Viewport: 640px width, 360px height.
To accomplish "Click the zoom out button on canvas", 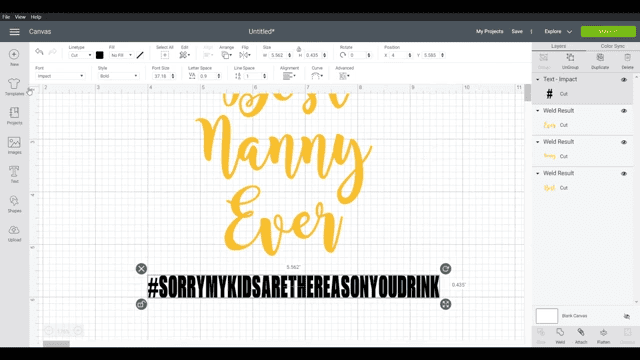I will (49, 331).
